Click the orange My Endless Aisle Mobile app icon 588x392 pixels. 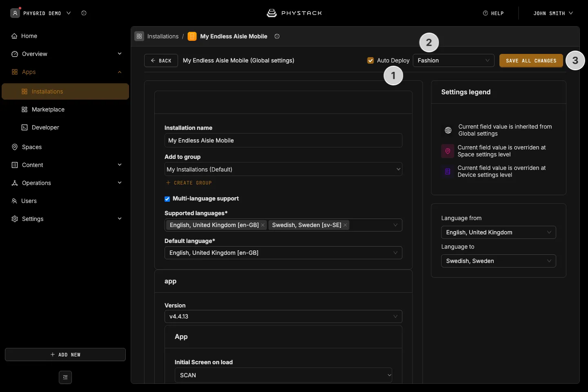click(192, 36)
